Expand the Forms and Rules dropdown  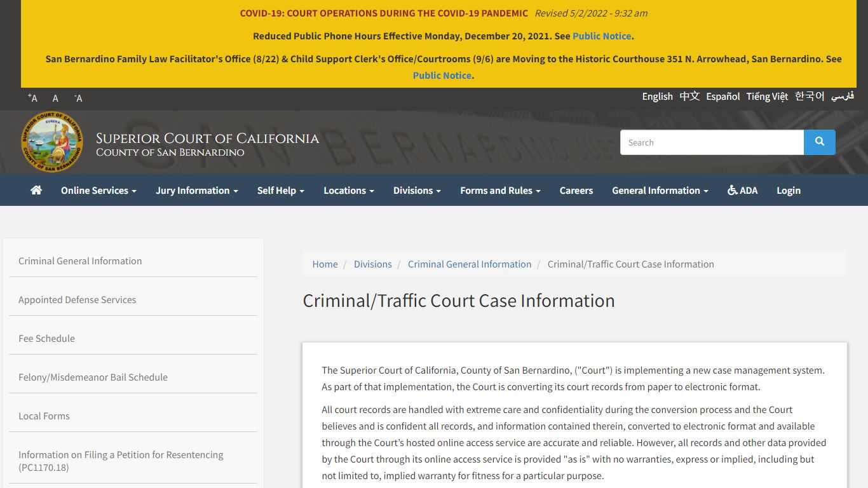(x=500, y=190)
